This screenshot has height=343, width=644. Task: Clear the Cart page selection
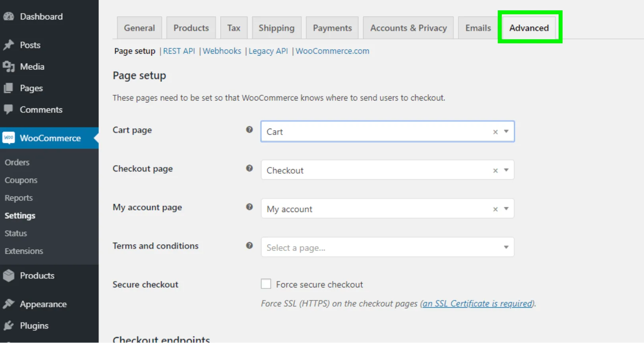tap(495, 132)
